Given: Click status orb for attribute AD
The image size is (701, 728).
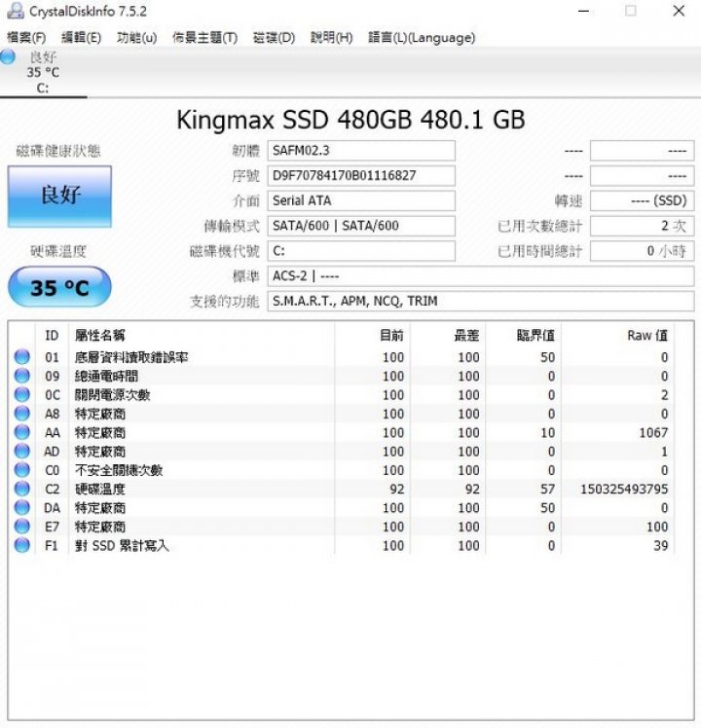Looking at the screenshot, I should [x=21, y=452].
